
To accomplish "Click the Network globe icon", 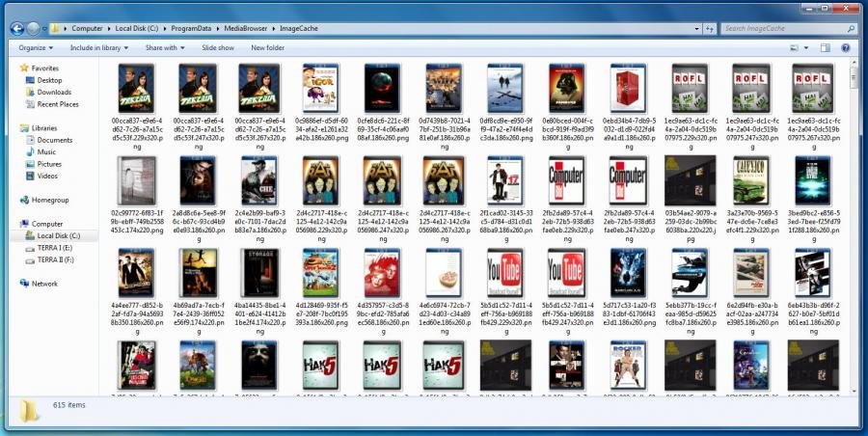I will [x=24, y=283].
